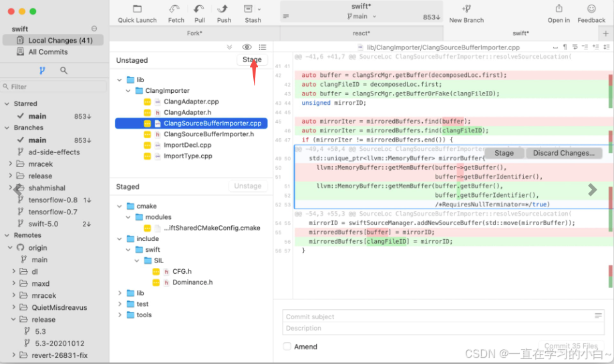
Task: Show the entire file with the expand-lines icon
Action: [x=606, y=47]
